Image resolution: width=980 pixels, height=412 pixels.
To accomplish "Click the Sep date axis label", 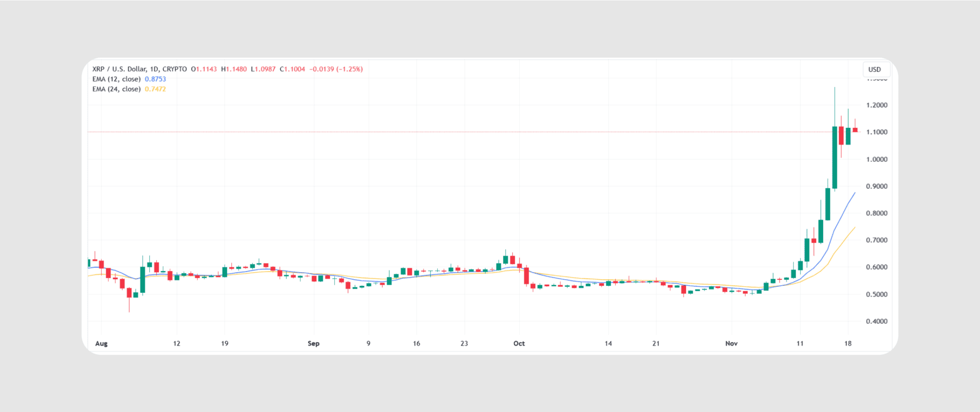I will pos(314,343).
